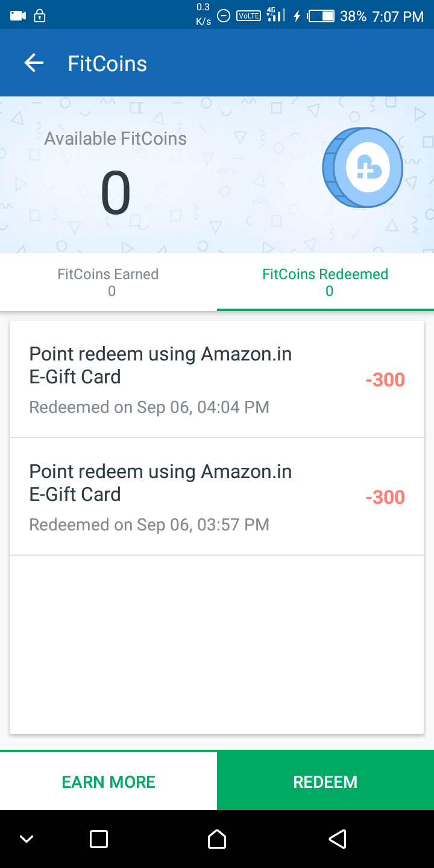Tap the Android home button
Screen dimensions: 434x868
click(x=217, y=839)
